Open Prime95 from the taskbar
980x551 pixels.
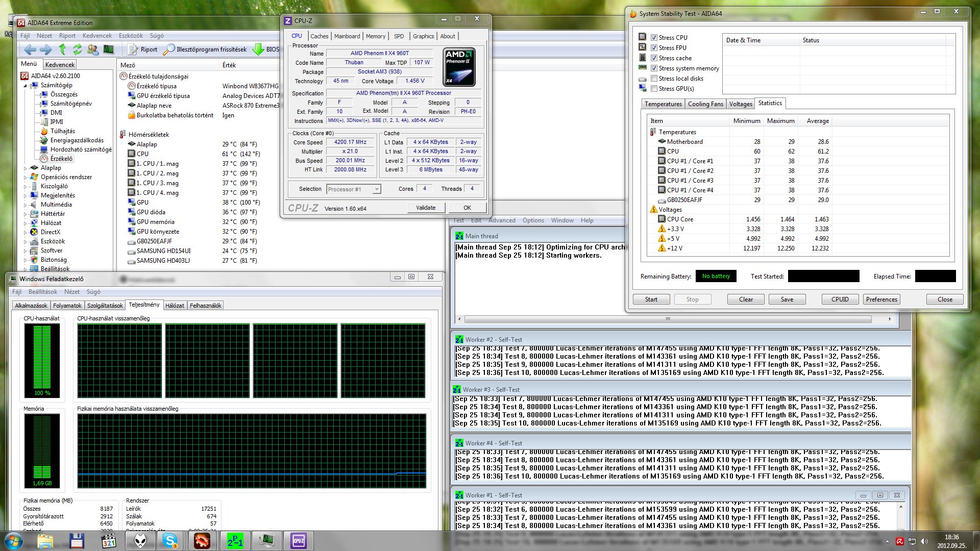[235, 541]
